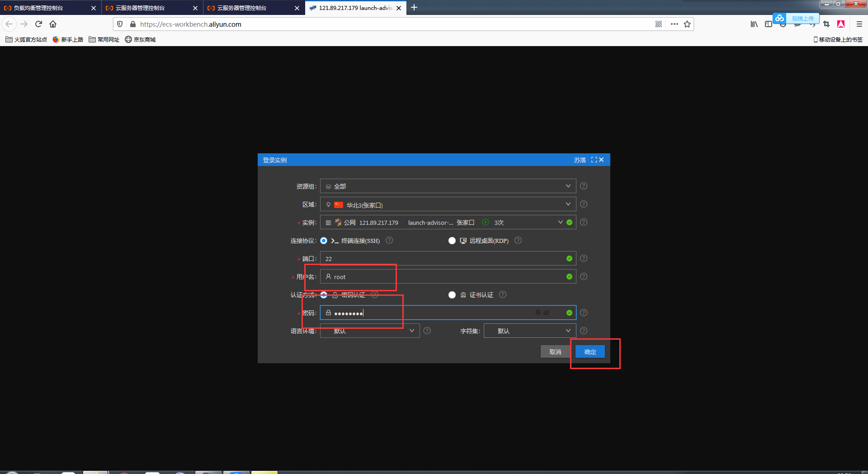
Task: Open Firefox library icon in toolbar
Action: (754, 24)
